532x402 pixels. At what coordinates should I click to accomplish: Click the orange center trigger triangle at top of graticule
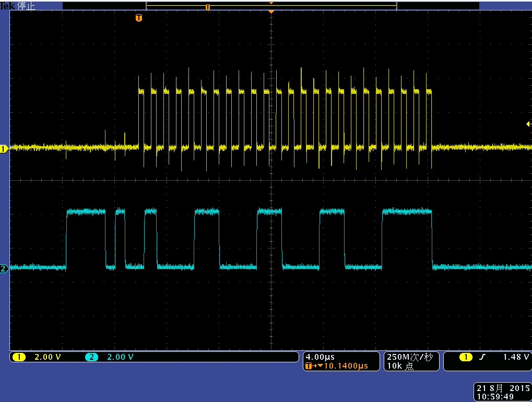click(271, 12)
